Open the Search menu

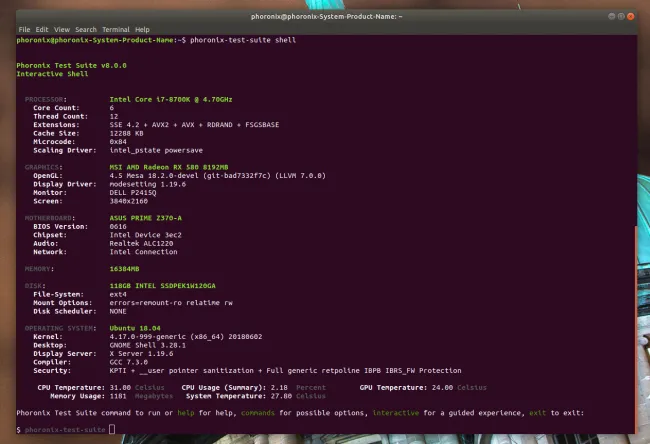(86, 29)
